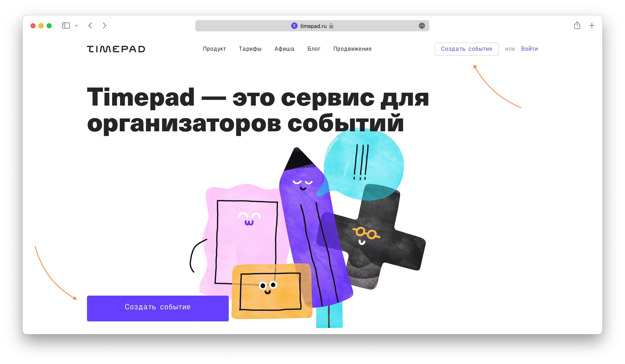
Task: Open the Тарифы menu item
Action: pyautogui.click(x=250, y=49)
